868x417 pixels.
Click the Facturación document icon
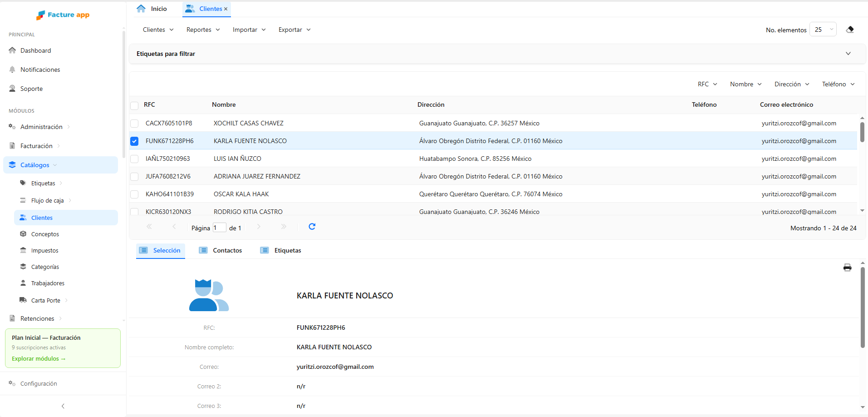pyautogui.click(x=12, y=146)
